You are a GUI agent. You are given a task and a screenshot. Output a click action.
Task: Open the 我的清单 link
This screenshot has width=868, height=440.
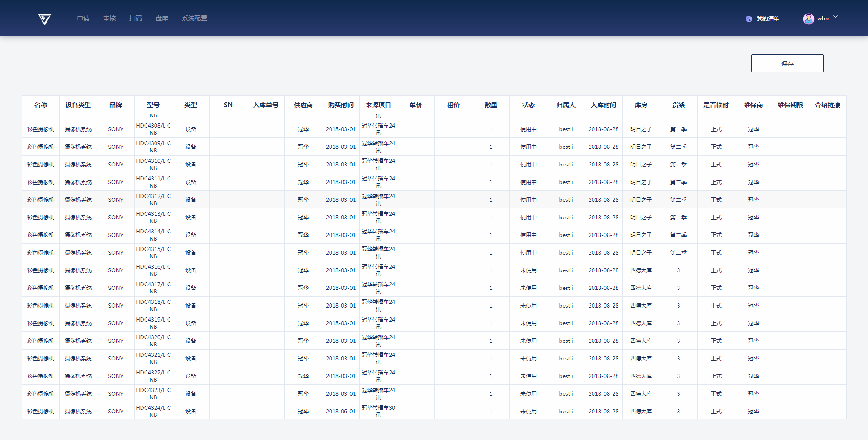[x=768, y=19]
